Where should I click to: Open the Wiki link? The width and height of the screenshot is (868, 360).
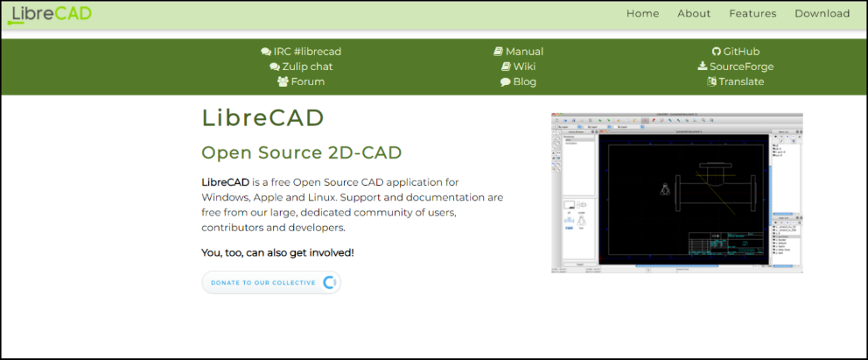tap(524, 67)
